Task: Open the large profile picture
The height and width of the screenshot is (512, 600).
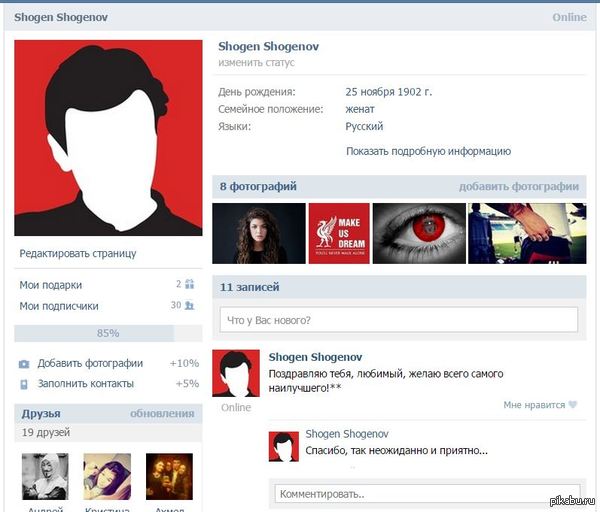Action: pyautogui.click(x=108, y=138)
